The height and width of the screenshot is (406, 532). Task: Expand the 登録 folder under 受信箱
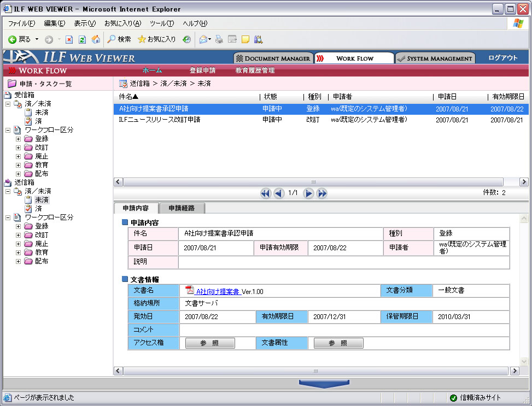19,139
